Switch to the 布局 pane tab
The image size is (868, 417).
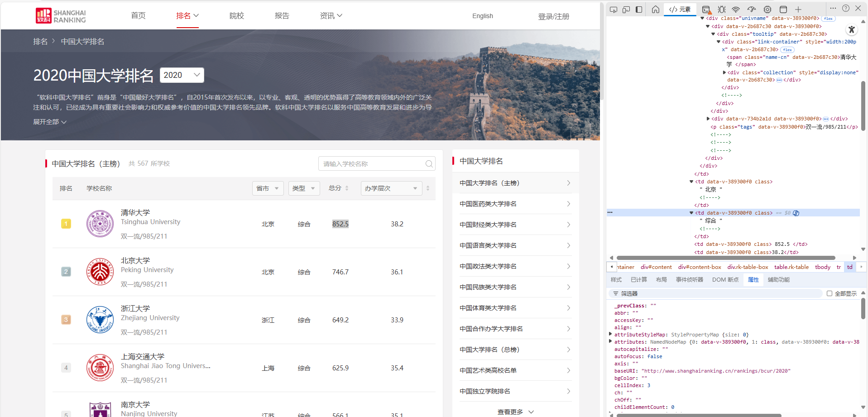coord(662,280)
